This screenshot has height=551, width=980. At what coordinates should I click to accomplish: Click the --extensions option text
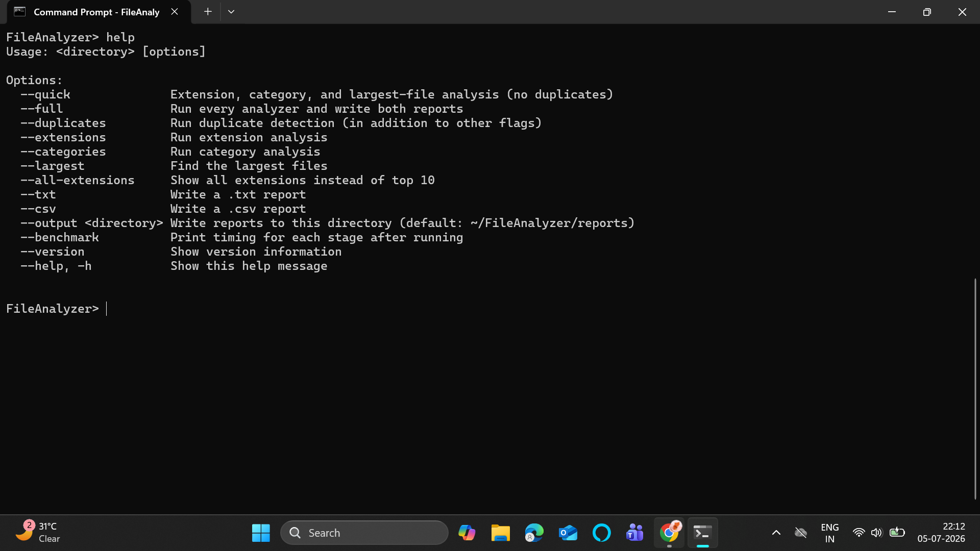point(63,137)
